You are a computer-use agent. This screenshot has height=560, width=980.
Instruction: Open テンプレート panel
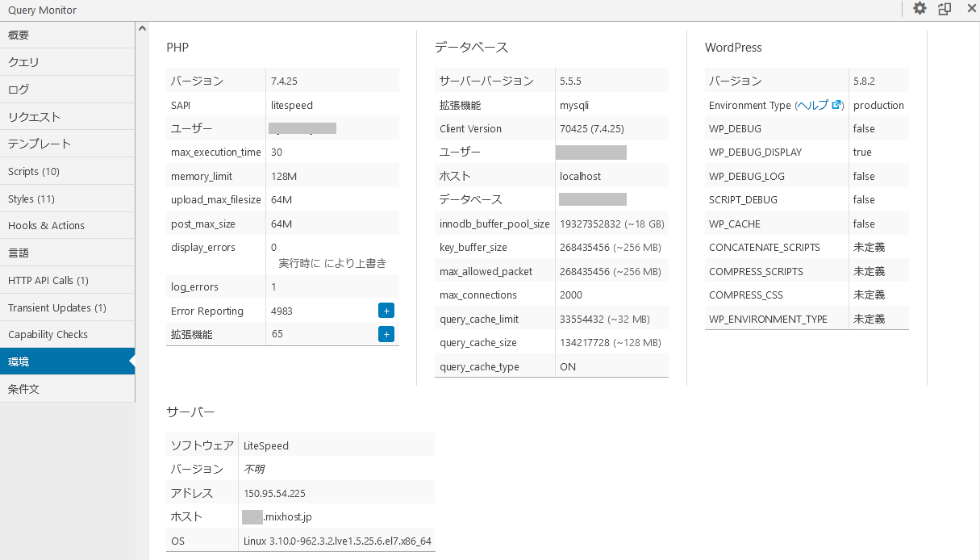tap(67, 144)
